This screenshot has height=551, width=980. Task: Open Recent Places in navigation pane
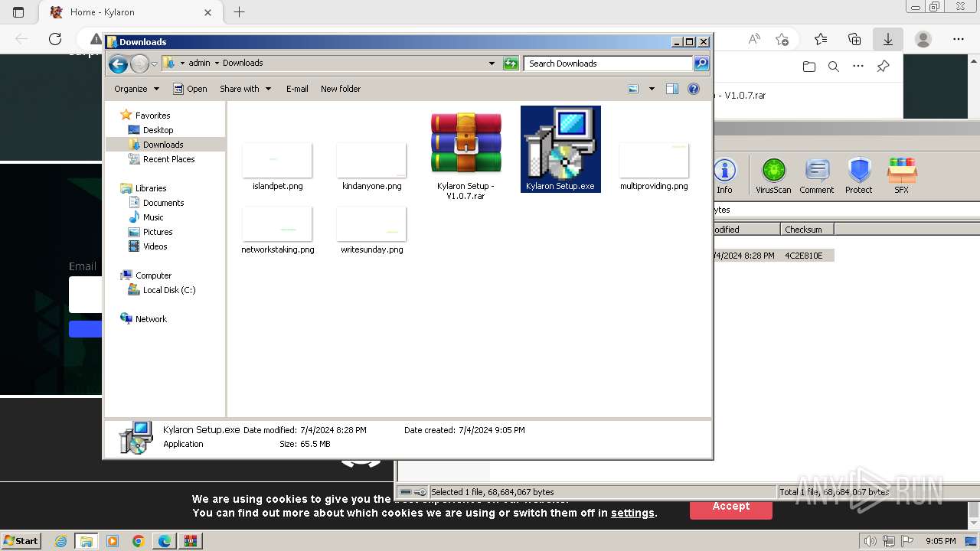168,159
